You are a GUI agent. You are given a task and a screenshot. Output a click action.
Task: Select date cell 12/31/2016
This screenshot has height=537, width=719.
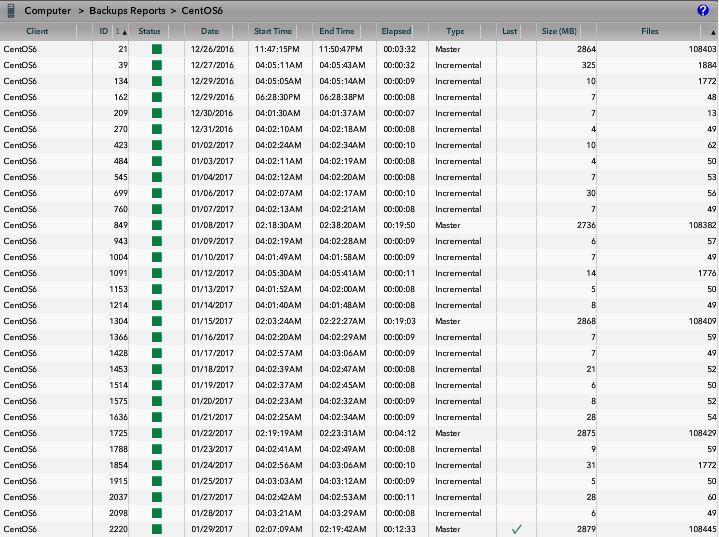coord(212,129)
